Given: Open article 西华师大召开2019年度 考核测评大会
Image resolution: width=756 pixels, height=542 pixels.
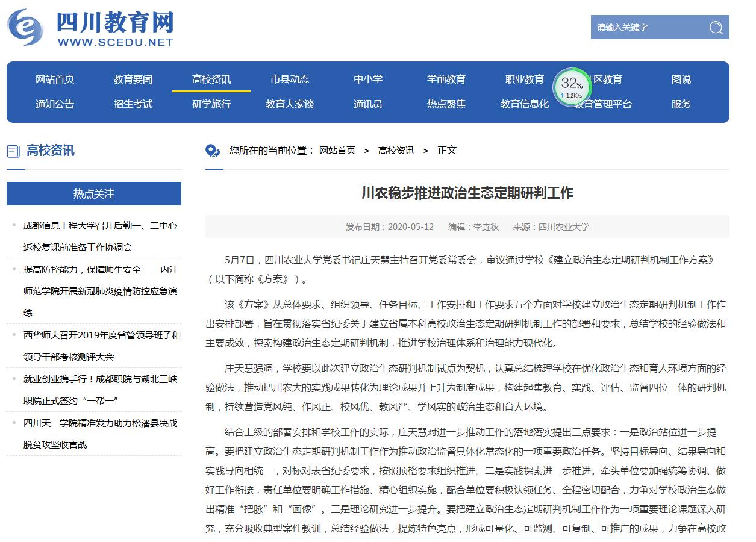Looking at the screenshot, I should [102, 346].
